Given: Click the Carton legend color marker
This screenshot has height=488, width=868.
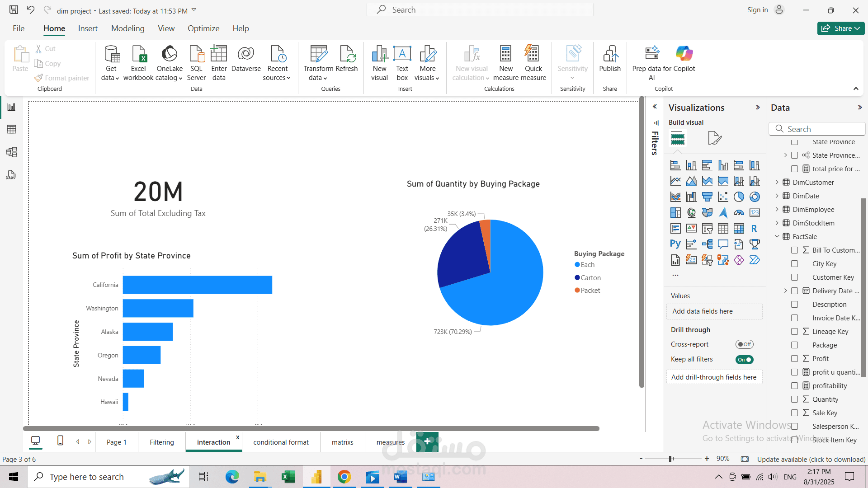Looking at the screenshot, I should [x=577, y=277].
